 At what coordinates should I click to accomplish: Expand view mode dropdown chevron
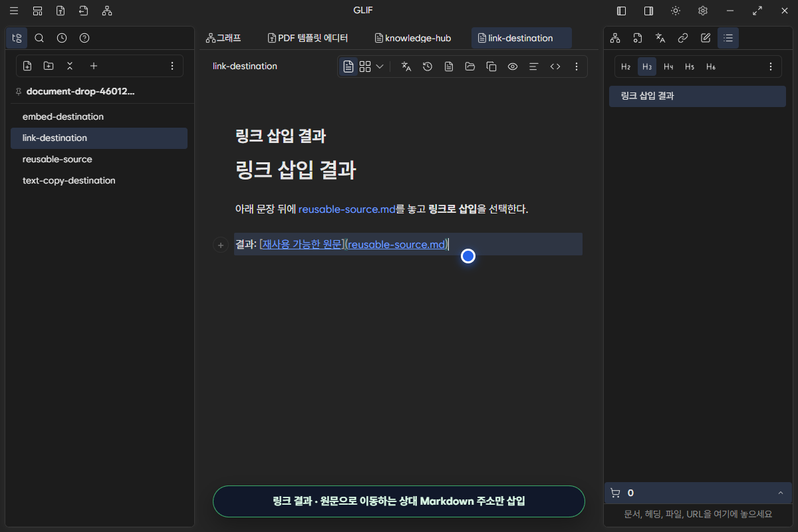click(x=380, y=66)
